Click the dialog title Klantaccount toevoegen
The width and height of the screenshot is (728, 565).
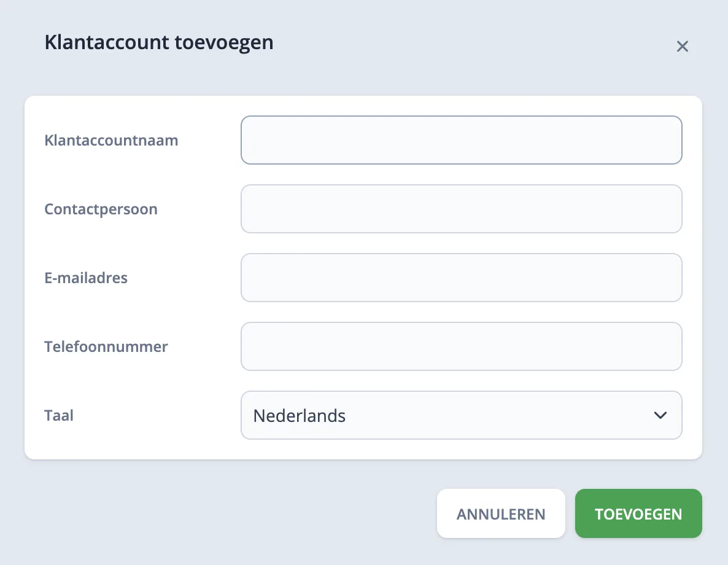point(158,42)
